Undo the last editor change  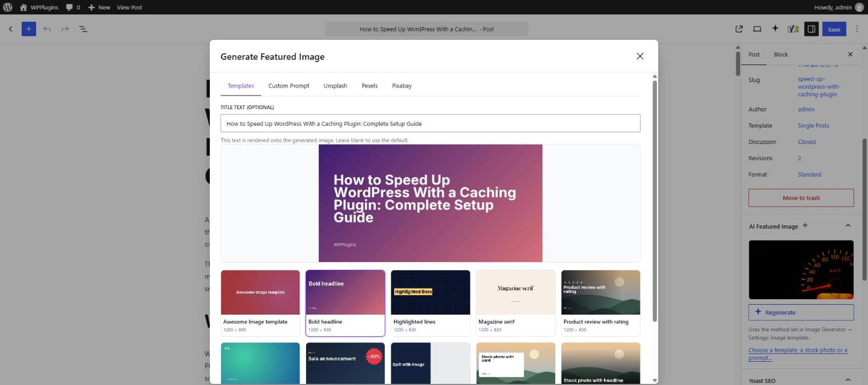pos(47,29)
